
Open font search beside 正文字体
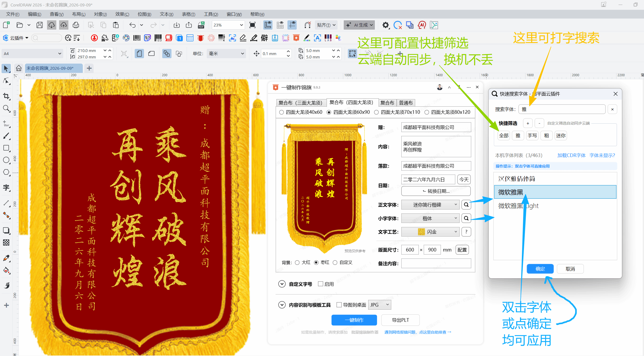pos(466,205)
